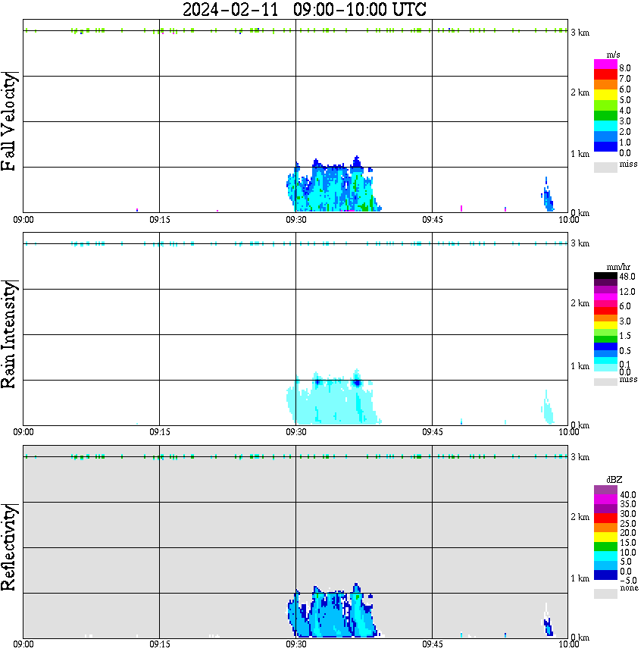Viewport: 644px width, 658px height.
Task: Pick the red 7.0 m/s legend swatch
Action: point(605,74)
